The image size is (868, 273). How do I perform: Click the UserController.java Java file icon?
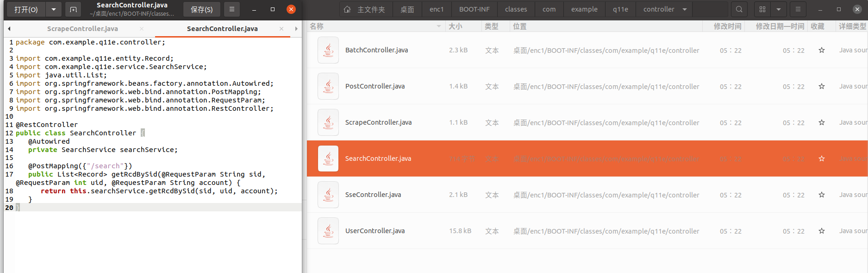point(328,231)
